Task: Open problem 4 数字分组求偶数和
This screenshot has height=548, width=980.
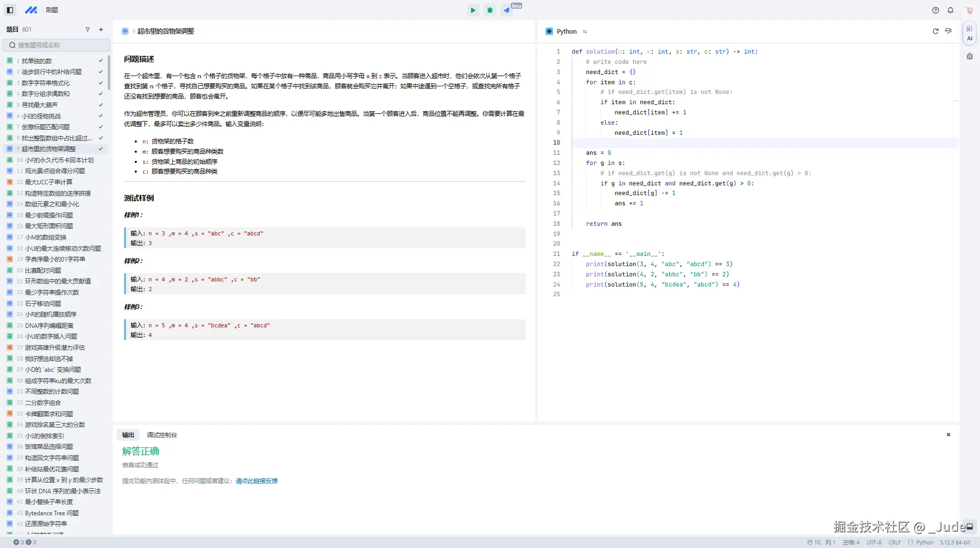Action: [x=55, y=94]
